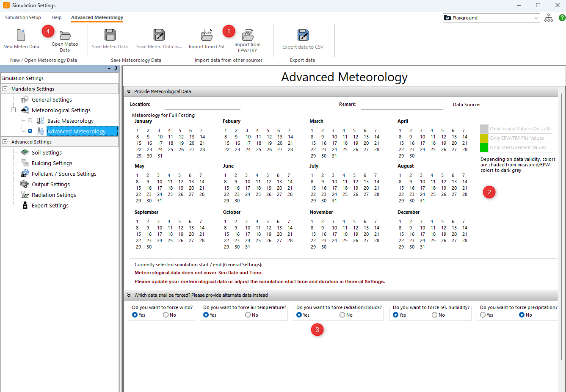Open Meteo Data via folder icon
This screenshot has width=566, height=392.
(x=65, y=35)
